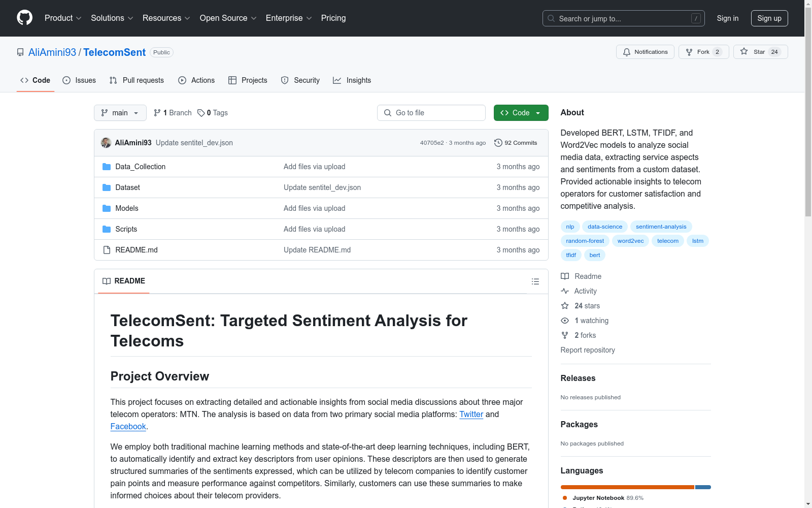Switch to the Code tab

[x=35, y=80]
